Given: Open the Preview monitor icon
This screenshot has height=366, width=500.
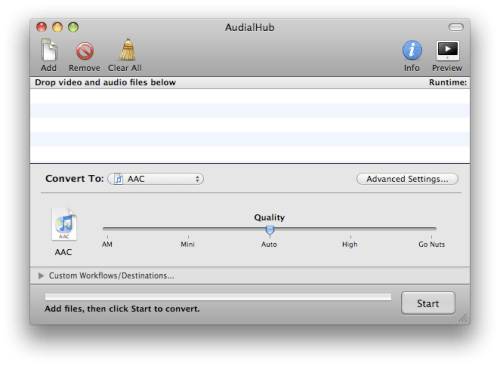Looking at the screenshot, I should 448,51.
